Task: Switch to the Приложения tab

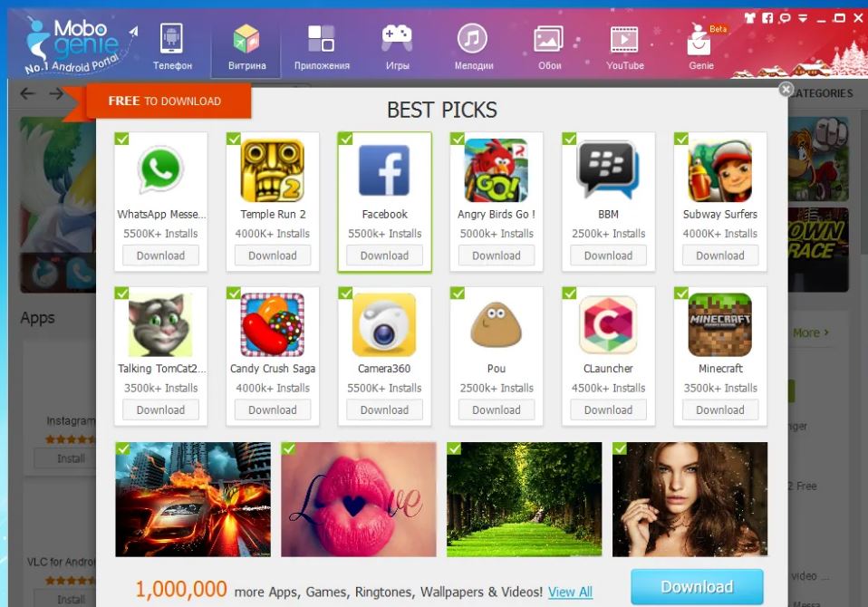Action: (322, 47)
